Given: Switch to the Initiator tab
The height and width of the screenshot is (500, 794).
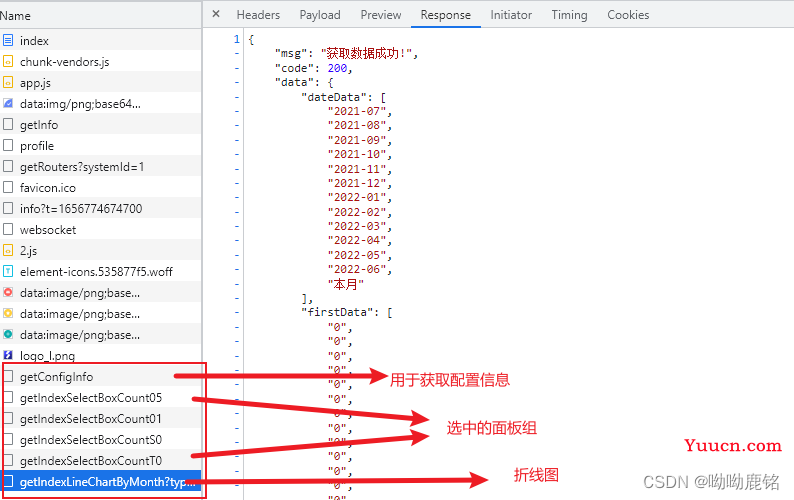Looking at the screenshot, I should pos(511,15).
